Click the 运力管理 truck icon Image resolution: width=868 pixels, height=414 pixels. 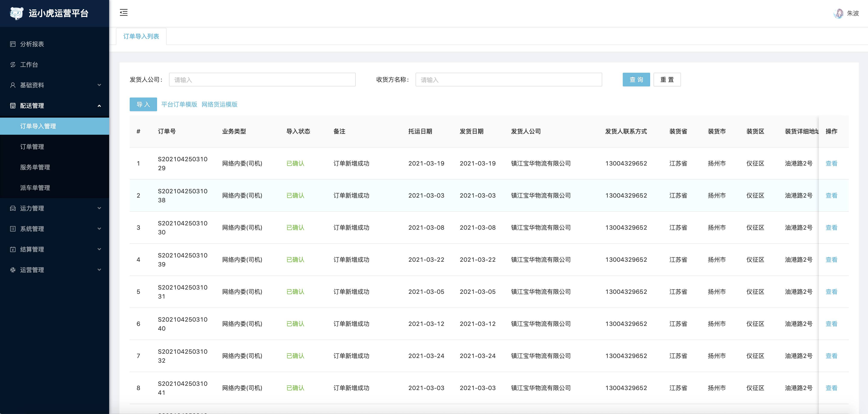13,208
